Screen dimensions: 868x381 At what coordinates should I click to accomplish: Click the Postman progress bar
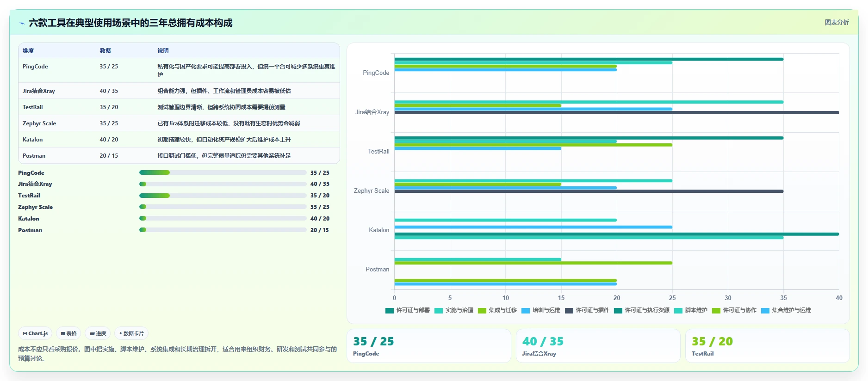pyautogui.click(x=223, y=230)
